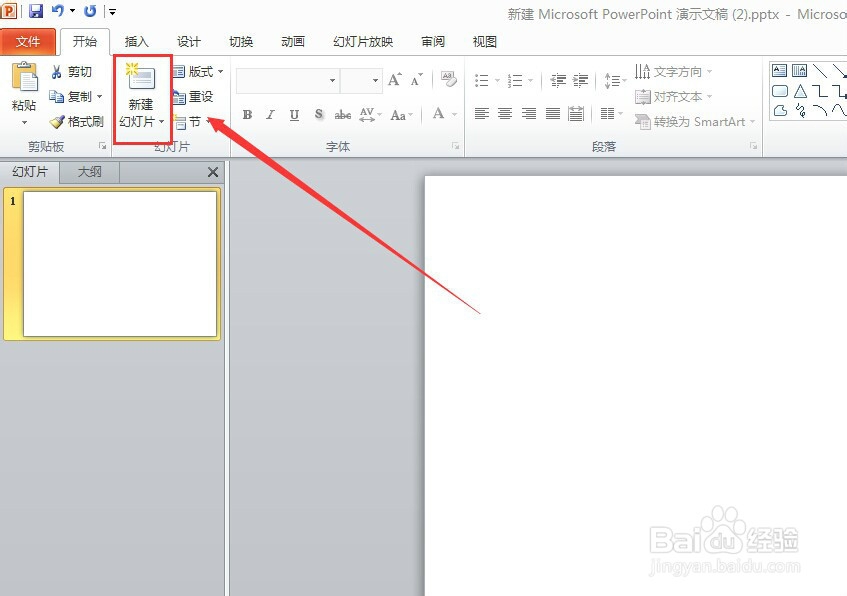This screenshot has height=596, width=847.
Task: Switch to the Outline (大纲) pane tab
Action: 90,172
